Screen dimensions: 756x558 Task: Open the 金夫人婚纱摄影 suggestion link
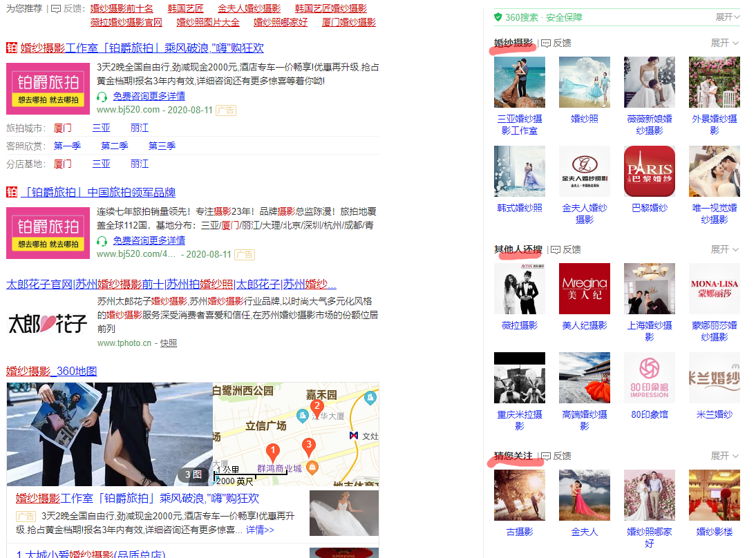tap(249, 9)
